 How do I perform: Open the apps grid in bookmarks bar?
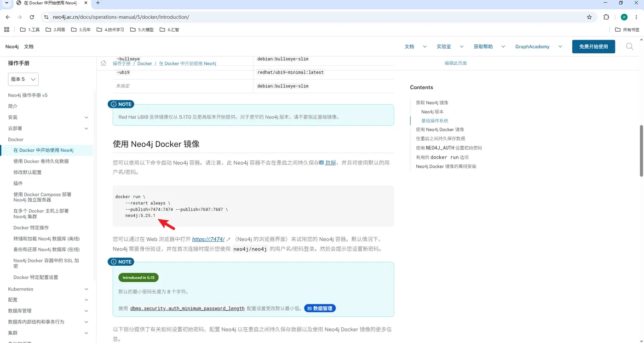point(6,29)
